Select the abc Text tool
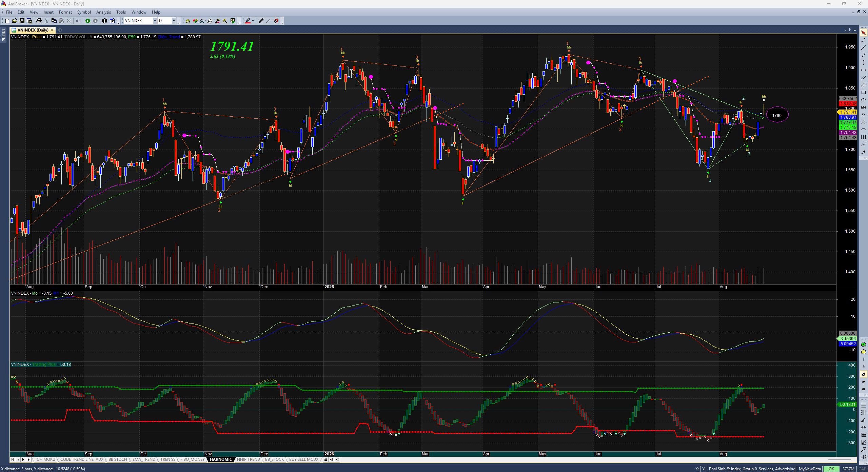Image resolution: width=868 pixels, height=472 pixels. coord(863,107)
